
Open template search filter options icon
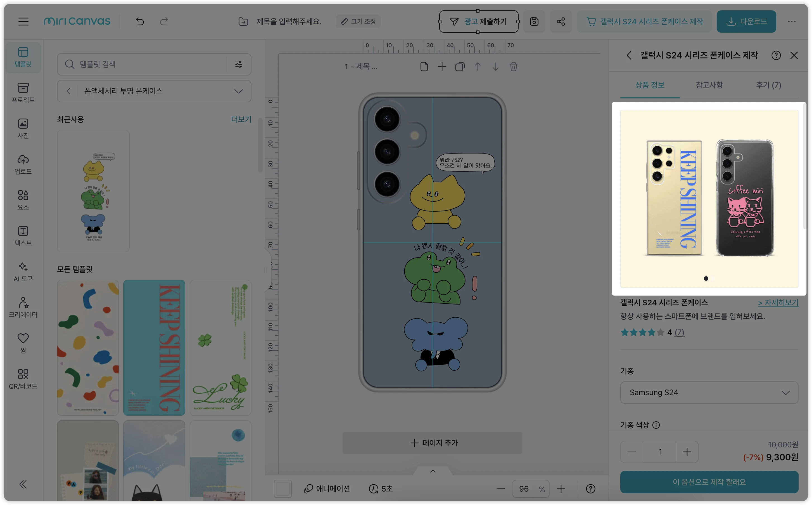click(x=238, y=64)
